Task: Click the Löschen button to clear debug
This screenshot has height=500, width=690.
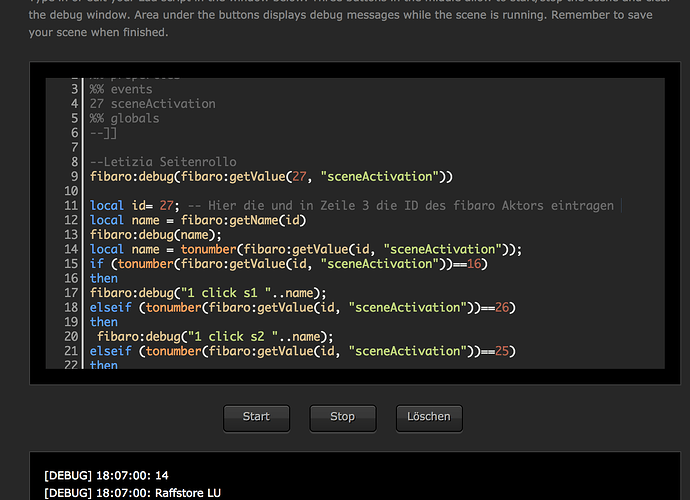Action: click(429, 416)
